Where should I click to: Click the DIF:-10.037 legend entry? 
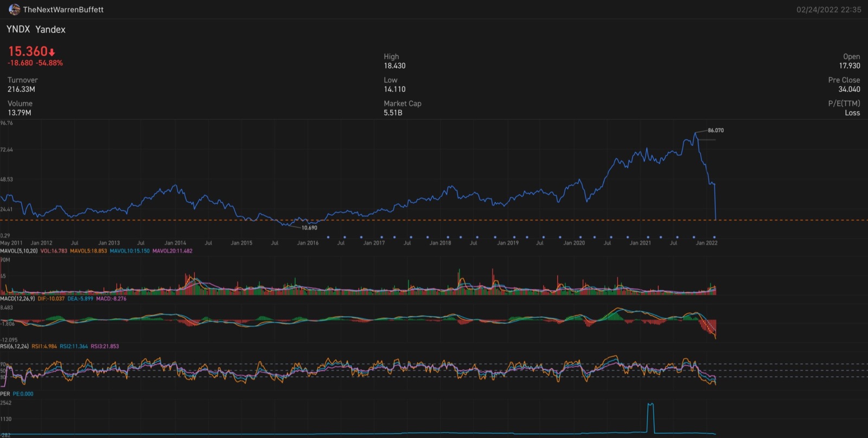51,299
